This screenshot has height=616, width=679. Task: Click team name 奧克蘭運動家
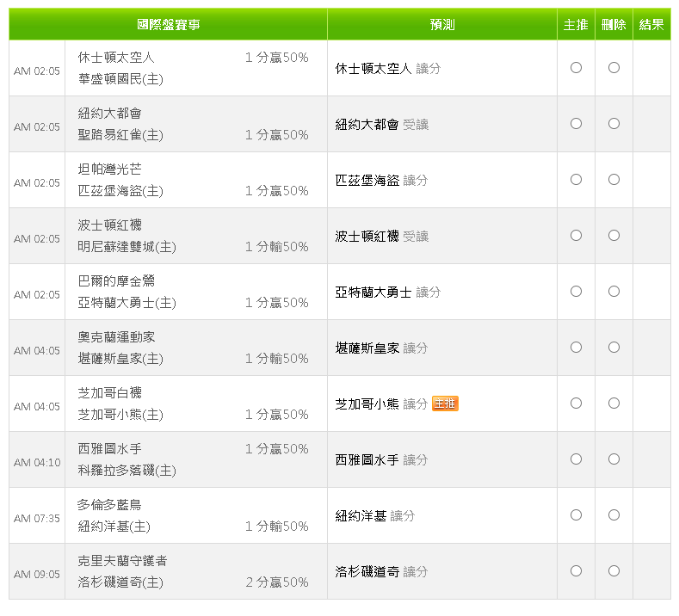[116, 336]
